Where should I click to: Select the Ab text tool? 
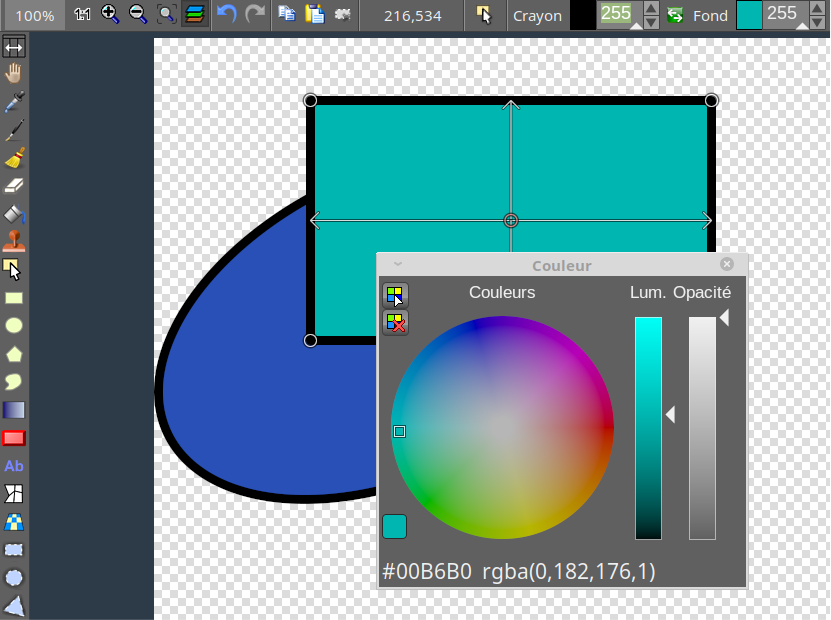pyautogui.click(x=13, y=465)
